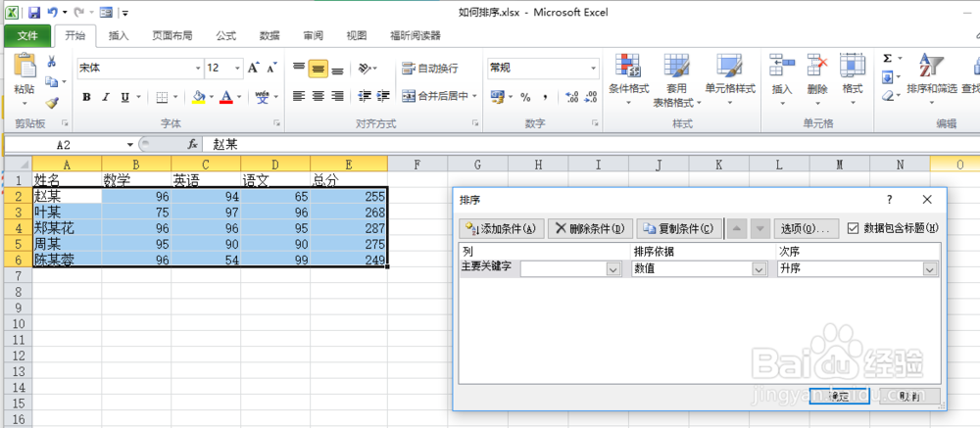The width and height of the screenshot is (980, 428).
Task: Open the 文件 tab
Action: click(x=27, y=35)
